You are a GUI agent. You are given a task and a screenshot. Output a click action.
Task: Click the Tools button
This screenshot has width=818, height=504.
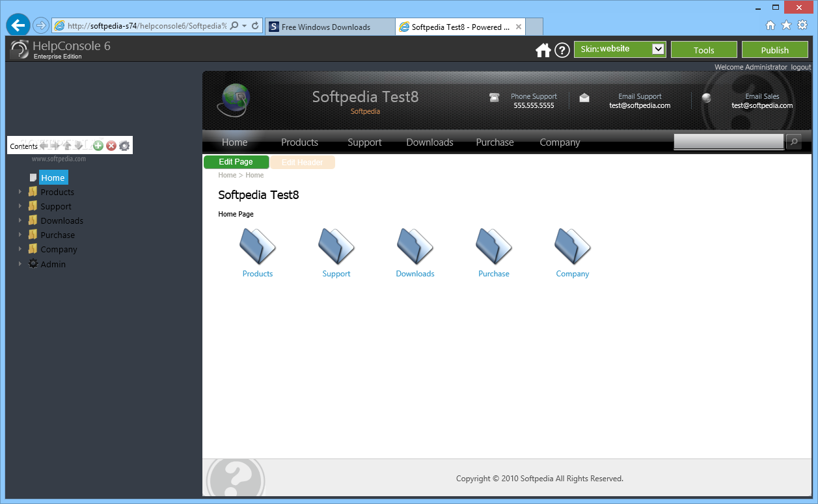[703, 50]
